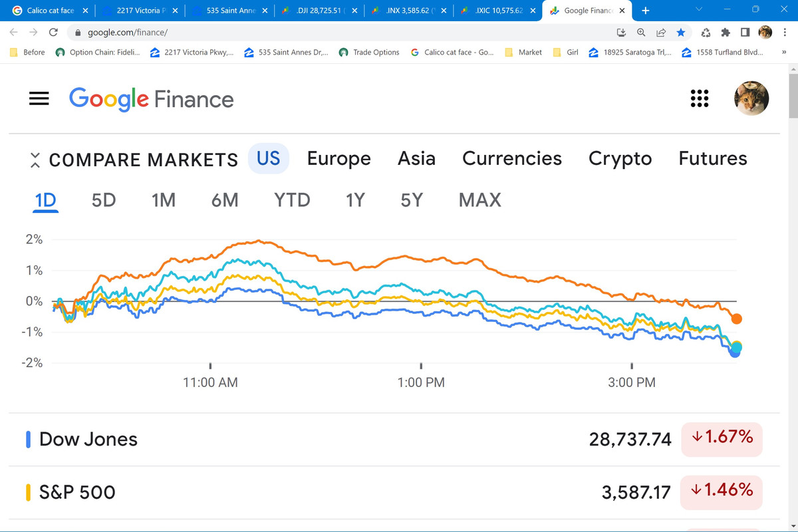Open a new browser tab plus button
Image resolution: width=798 pixels, height=532 pixels.
pos(645,11)
